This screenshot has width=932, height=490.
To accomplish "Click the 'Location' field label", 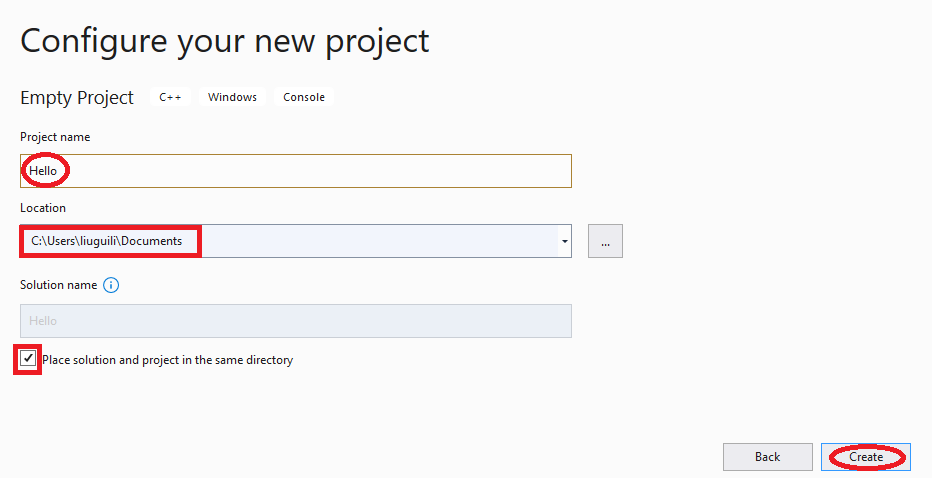I will click(x=43, y=208).
